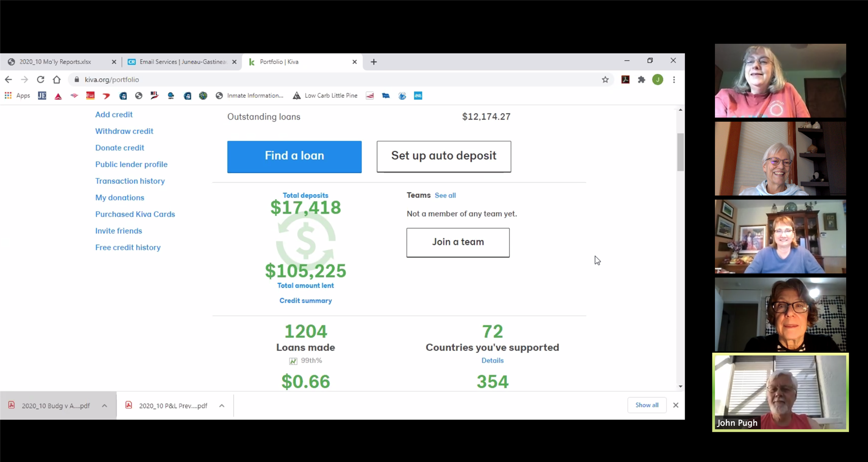Image resolution: width=868 pixels, height=462 pixels.
Task: Click the Join a team button
Action: point(458,242)
